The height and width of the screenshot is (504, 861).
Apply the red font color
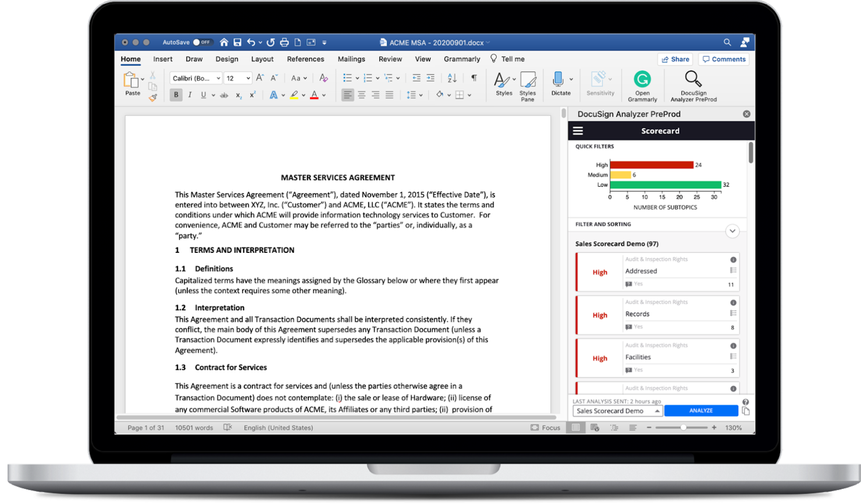(x=314, y=95)
